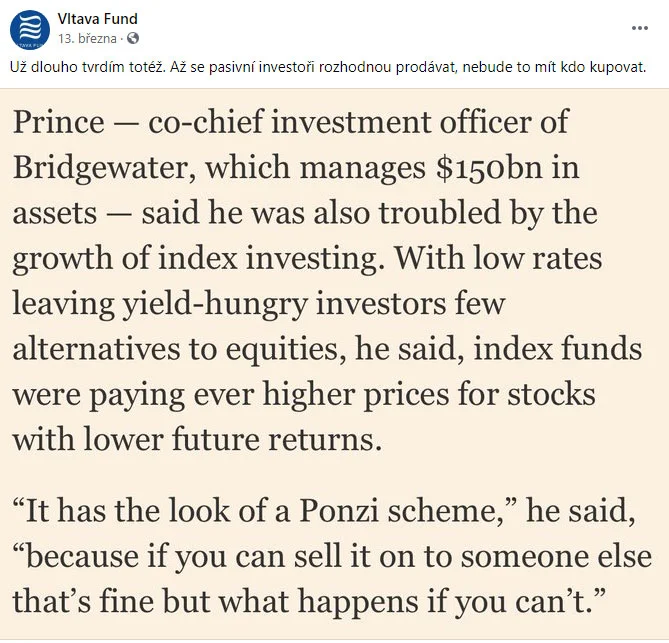Click "alternatives to equities" in the quote
This screenshot has height=643, width=669.
[x=179, y=347]
